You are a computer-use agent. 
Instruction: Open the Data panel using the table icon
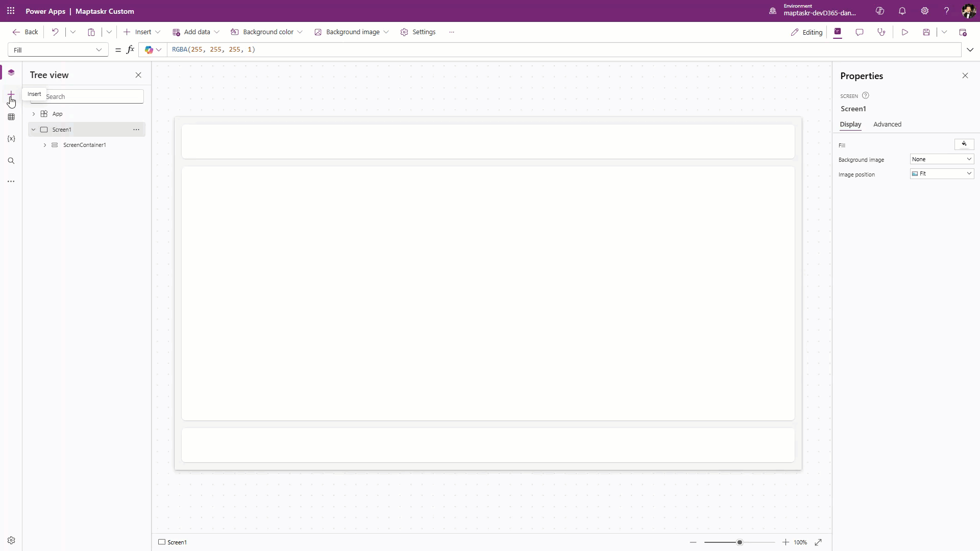[x=11, y=116]
